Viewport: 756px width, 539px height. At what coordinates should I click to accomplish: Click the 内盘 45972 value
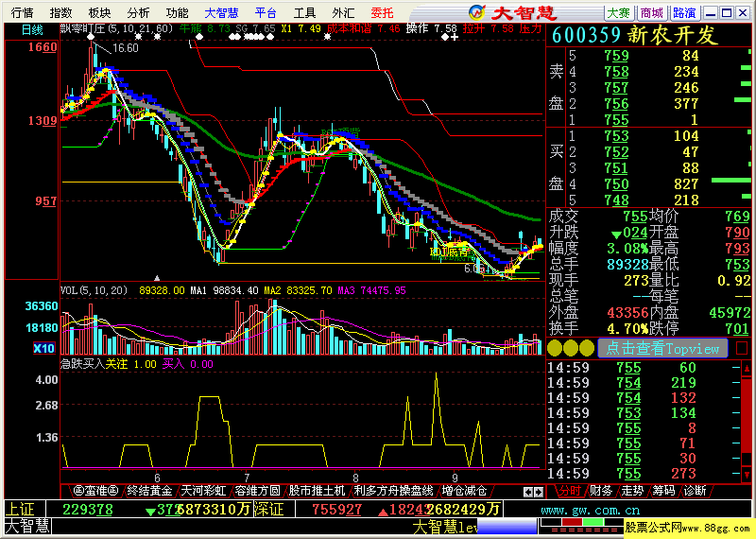(730, 313)
